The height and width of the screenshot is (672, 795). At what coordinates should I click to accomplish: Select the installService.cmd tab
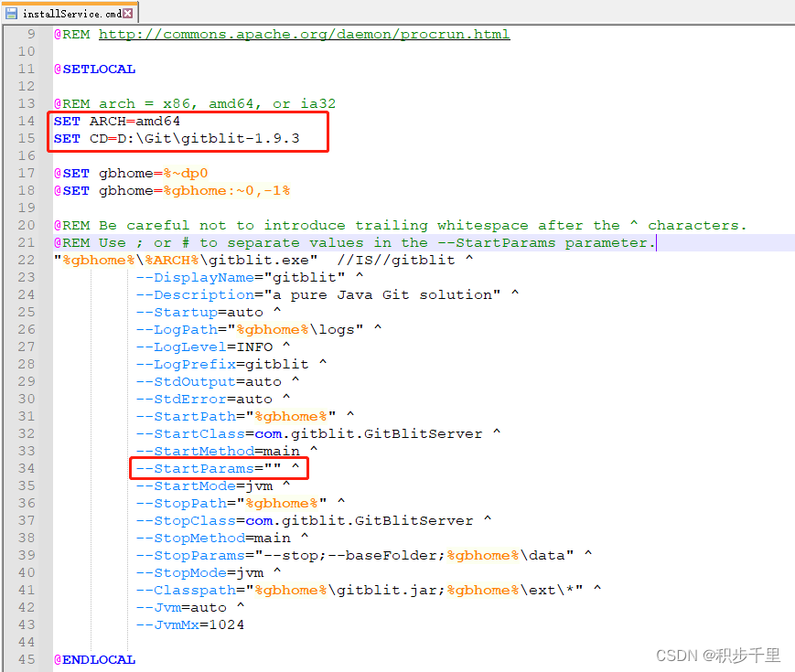pos(70,13)
